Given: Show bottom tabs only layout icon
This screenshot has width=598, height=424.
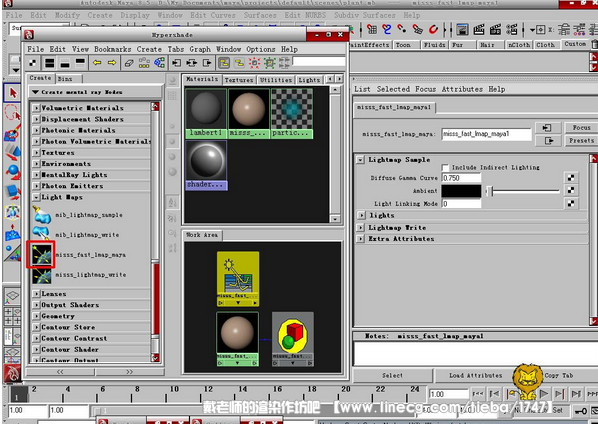Looking at the screenshot, I should 65,63.
